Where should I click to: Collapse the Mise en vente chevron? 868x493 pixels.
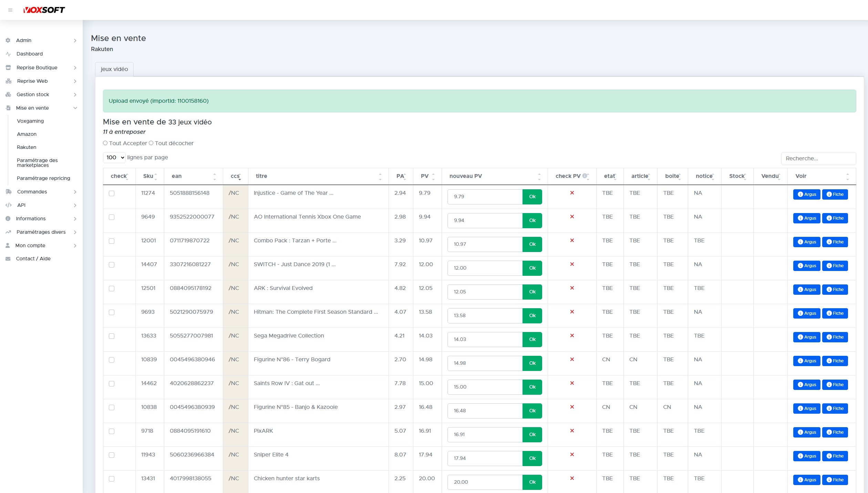75,108
